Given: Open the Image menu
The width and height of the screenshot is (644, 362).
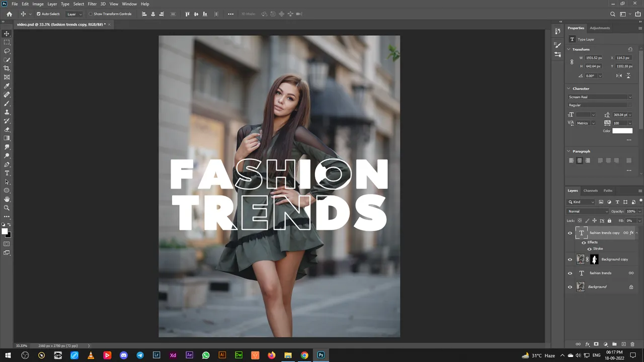Looking at the screenshot, I should tap(38, 4).
